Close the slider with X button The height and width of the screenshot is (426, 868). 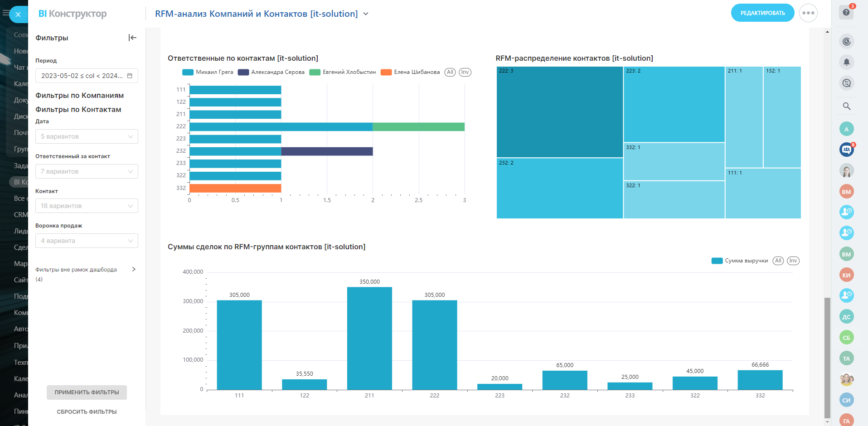click(x=18, y=15)
